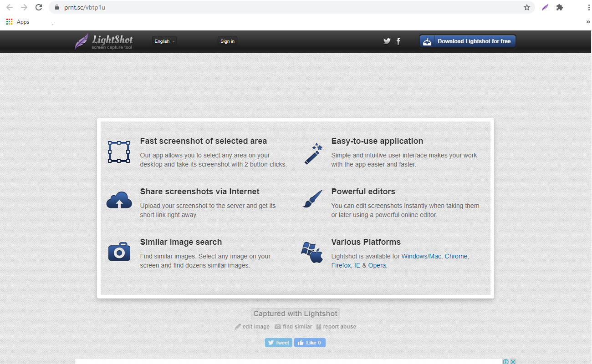The width and height of the screenshot is (592, 364).
Task: Click Share screenshots via Internet heading
Action: point(200,192)
